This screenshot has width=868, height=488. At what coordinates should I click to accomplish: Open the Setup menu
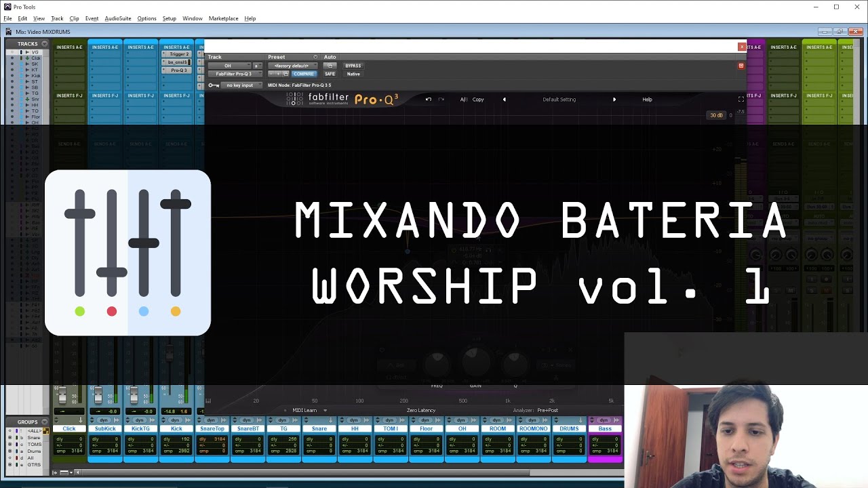(x=170, y=18)
